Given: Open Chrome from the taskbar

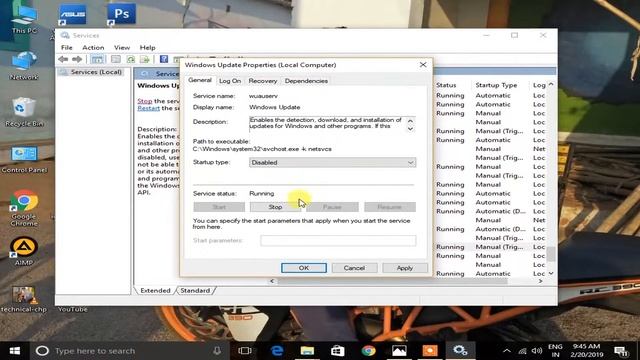Looking at the screenshot, I should pyautogui.click(x=368, y=351).
